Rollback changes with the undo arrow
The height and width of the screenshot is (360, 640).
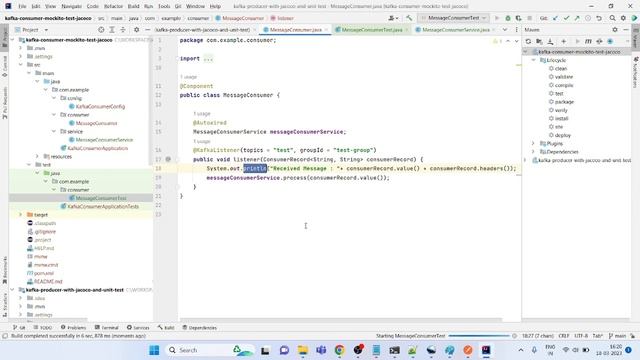599,18
